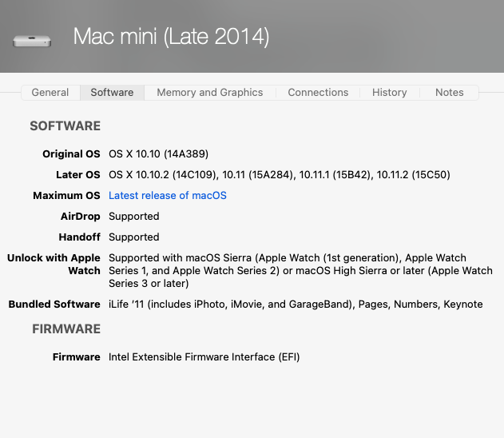Click the Unlock with Apple Watch label

(x=54, y=265)
